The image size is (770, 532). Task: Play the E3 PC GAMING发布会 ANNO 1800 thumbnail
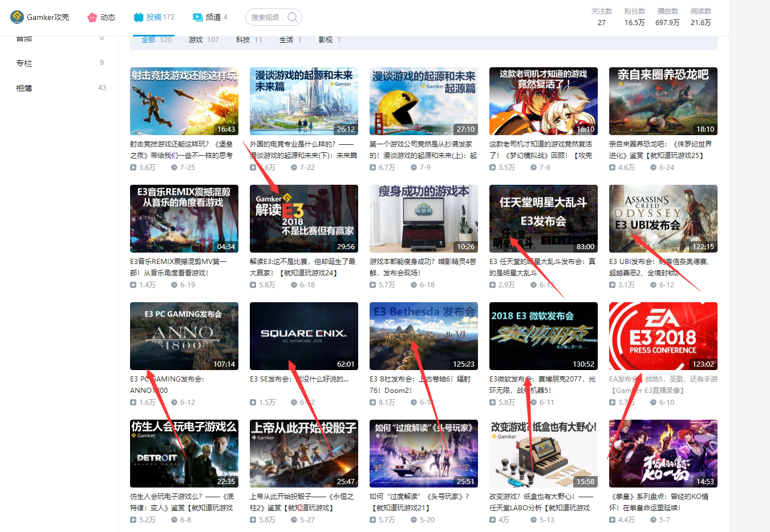[184, 336]
